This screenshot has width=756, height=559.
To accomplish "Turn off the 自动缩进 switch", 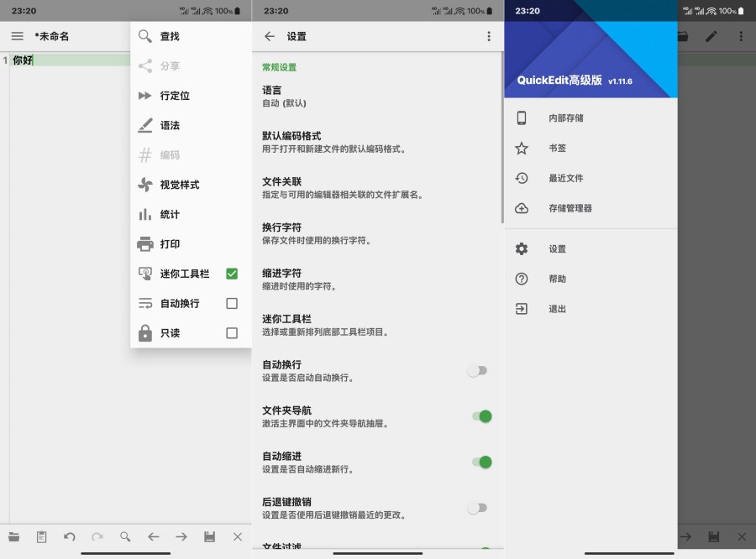I will pos(481,462).
